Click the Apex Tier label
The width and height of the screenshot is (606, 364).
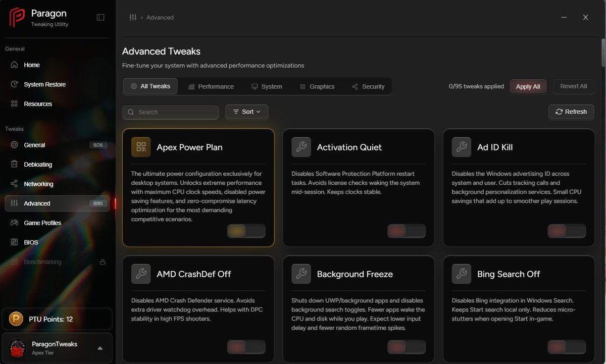point(42,353)
